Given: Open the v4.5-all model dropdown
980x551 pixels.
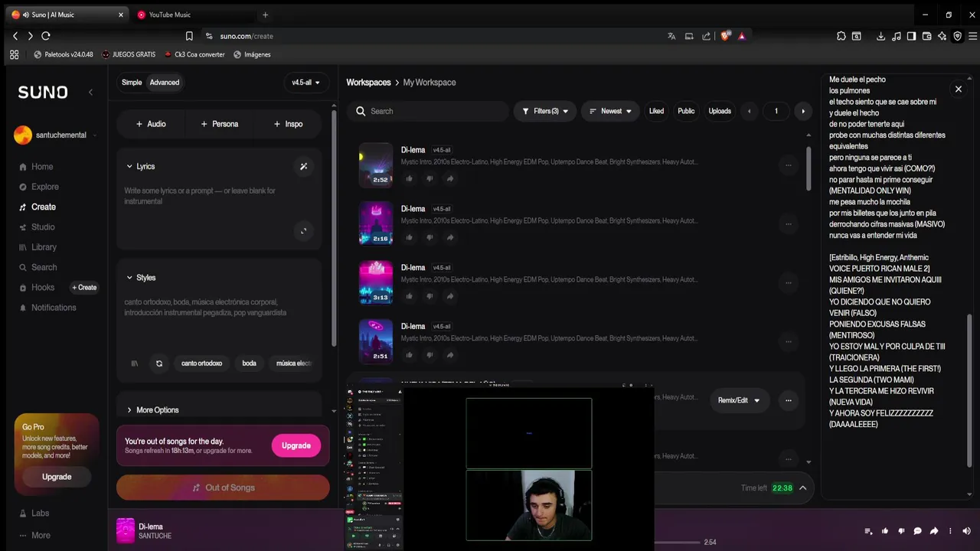Looking at the screenshot, I should (x=305, y=83).
